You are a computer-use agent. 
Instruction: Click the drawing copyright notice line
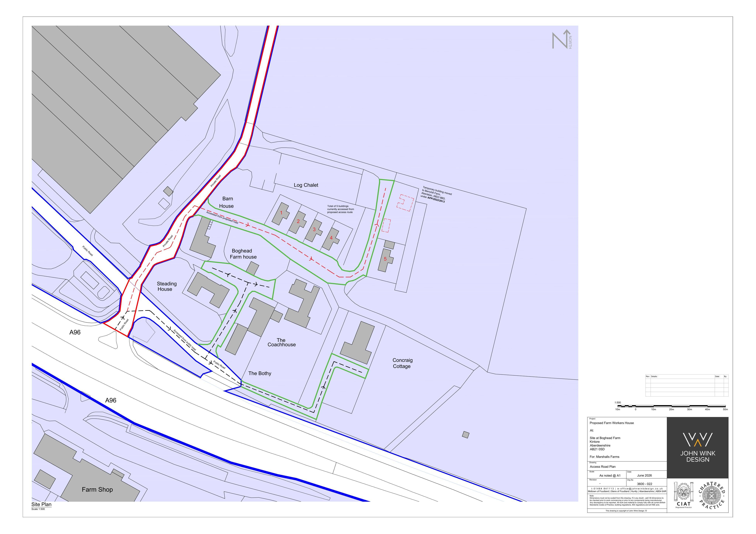[626, 511]
